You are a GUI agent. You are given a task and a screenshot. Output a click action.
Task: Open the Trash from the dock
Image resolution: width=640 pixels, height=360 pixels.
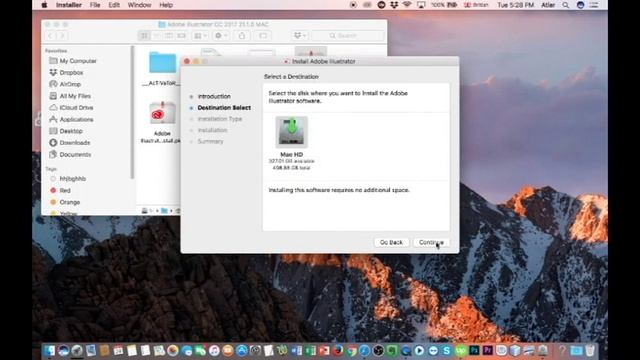[x=590, y=350]
